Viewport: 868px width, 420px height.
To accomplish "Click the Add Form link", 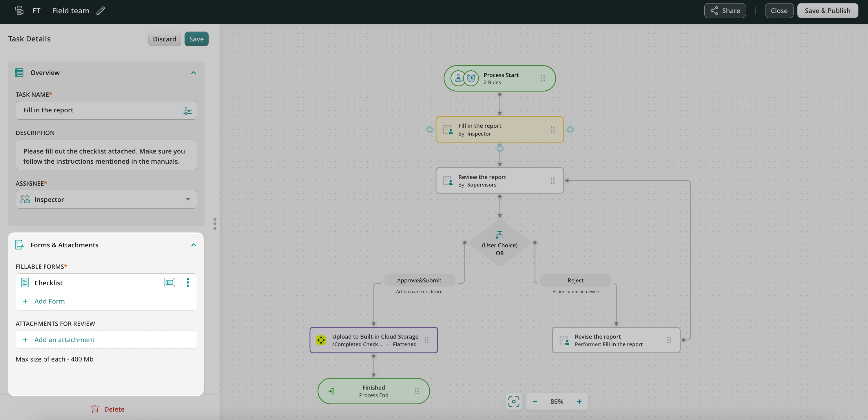I will (49, 301).
